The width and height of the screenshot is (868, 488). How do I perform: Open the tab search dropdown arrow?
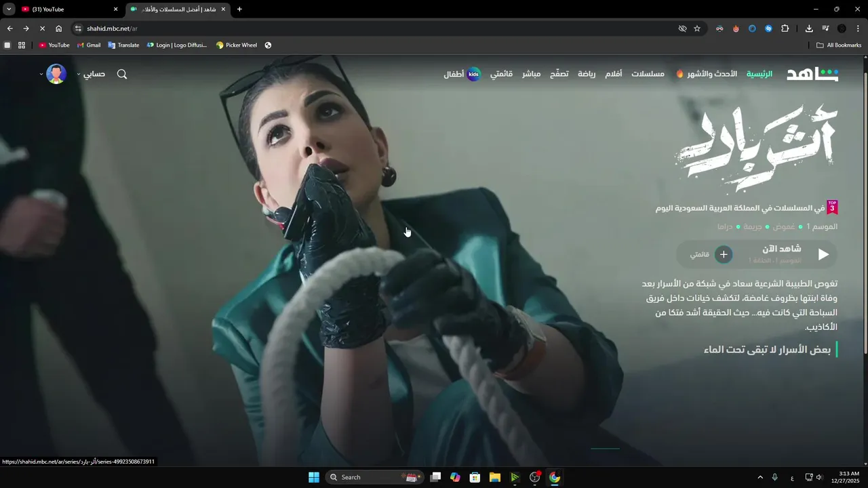(x=9, y=9)
